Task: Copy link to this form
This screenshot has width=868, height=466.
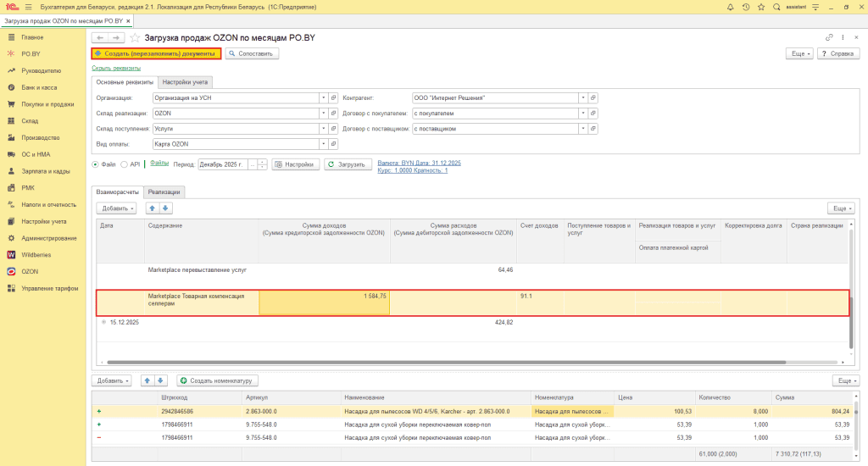Action: (829, 37)
